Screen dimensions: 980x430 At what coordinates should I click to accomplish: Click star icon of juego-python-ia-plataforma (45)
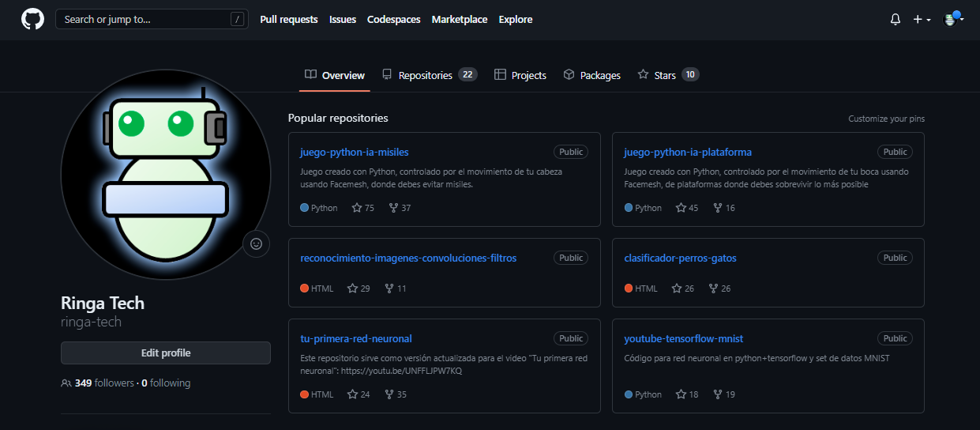tap(681, 208)
